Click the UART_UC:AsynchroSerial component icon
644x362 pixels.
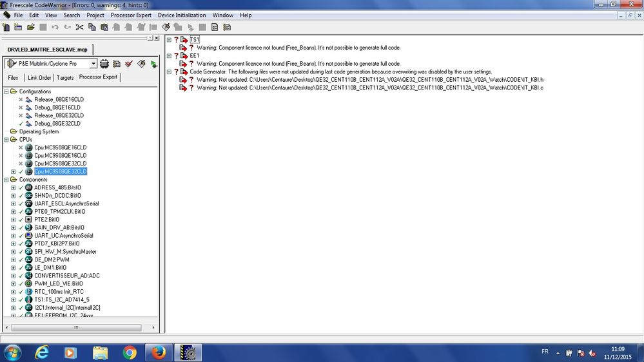click(29, 236)
